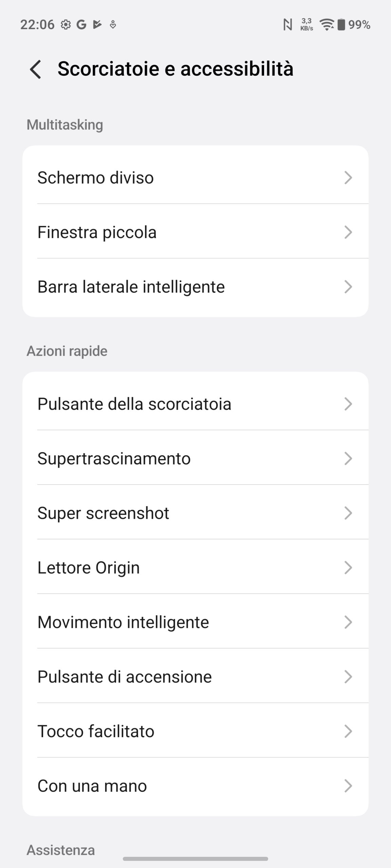This screenshot has height=868, width=391.
Task: Open Pulsante di accensione settings
Action: 195,677
